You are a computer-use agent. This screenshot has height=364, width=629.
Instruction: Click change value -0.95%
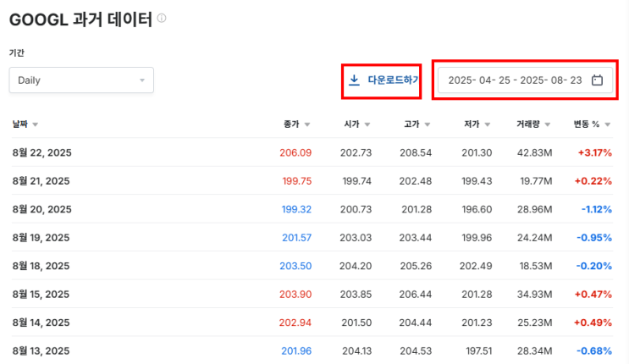pos(594,238)
